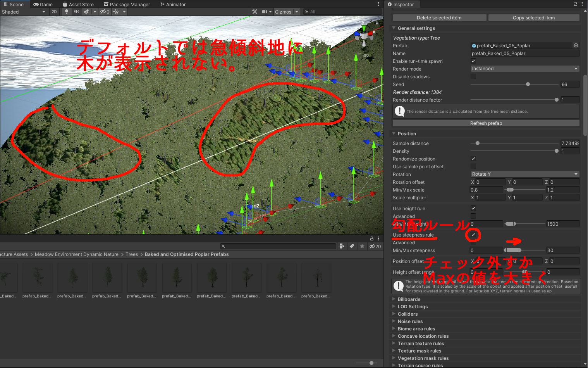Open effects dropdown arrow beside the effects icon
This screenshot has height=368, width=588.
click(x=95, y=12)
